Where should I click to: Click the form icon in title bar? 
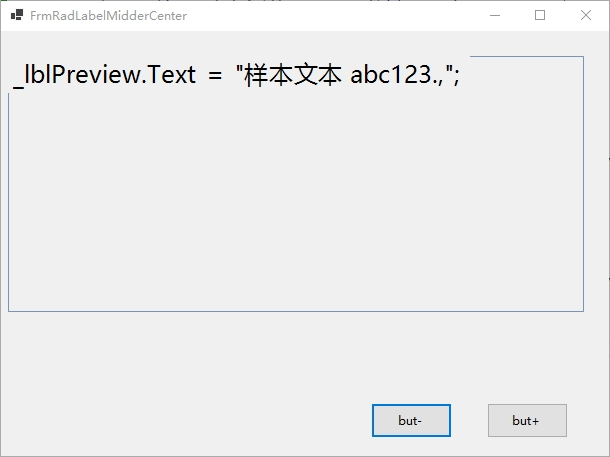(17, 16)
